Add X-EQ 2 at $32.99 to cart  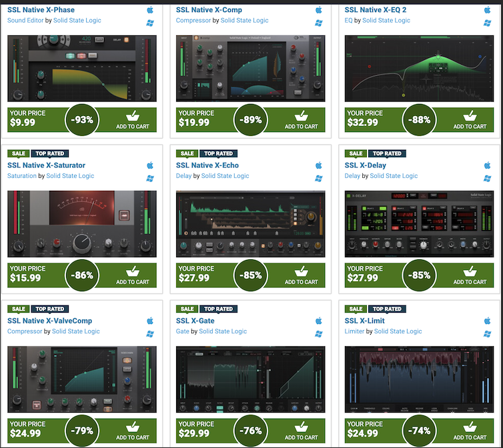pos(470,120)
